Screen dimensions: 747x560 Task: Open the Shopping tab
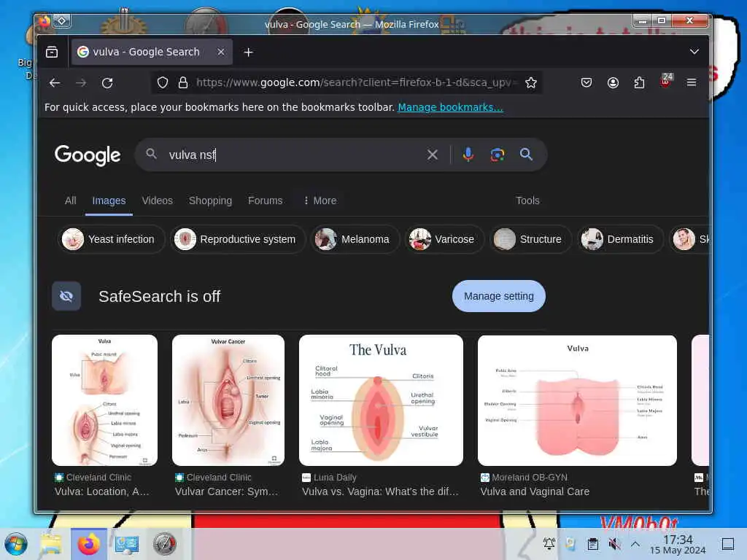pos(211,201)
